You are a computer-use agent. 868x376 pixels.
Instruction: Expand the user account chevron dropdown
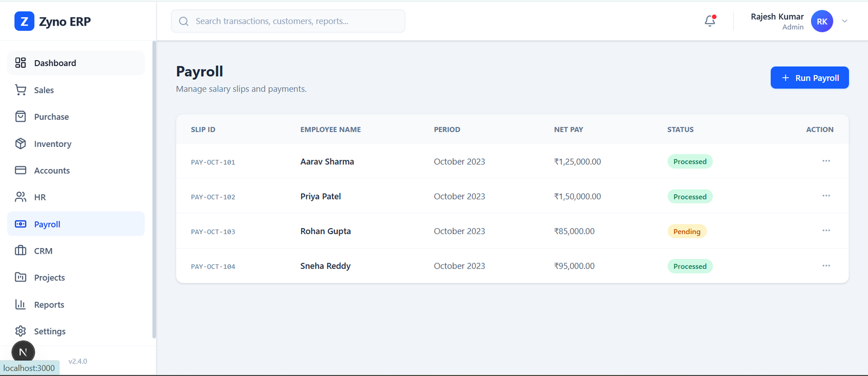(845, 21)
